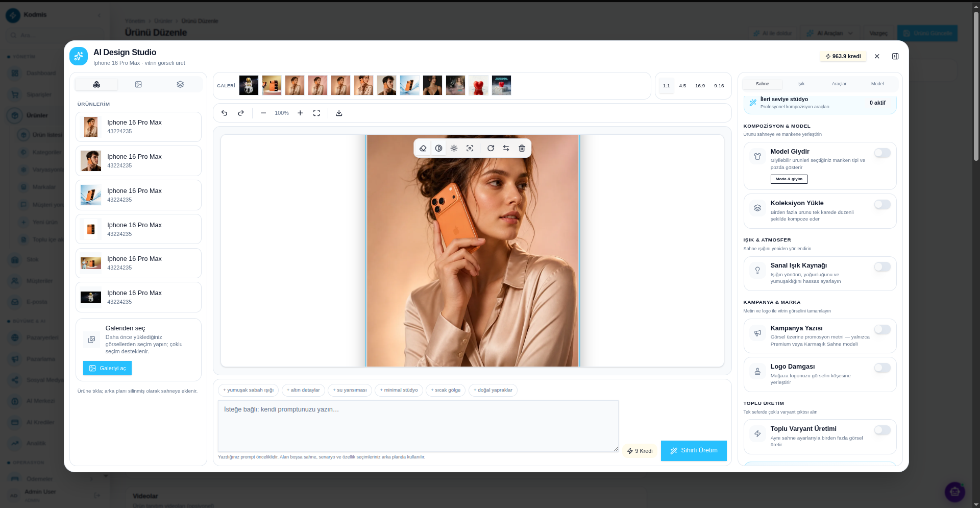Delete the canvas image with trash icon

coord(522,148)
